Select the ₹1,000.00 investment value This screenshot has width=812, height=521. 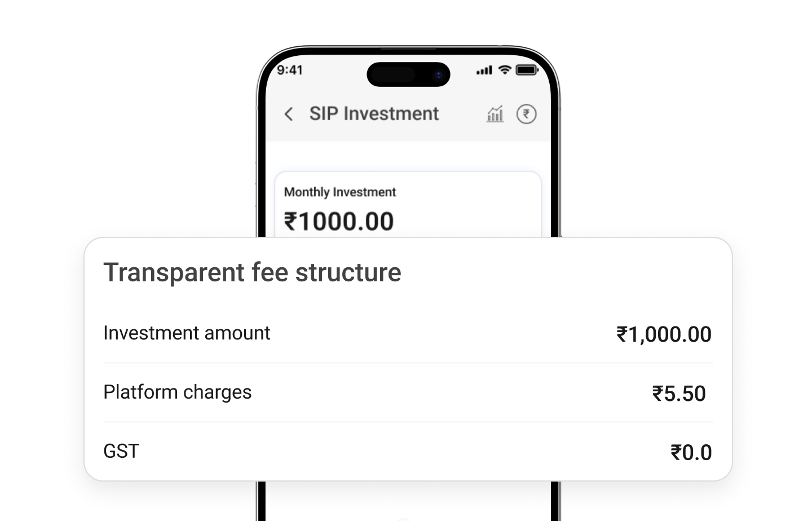coord(664,334)
